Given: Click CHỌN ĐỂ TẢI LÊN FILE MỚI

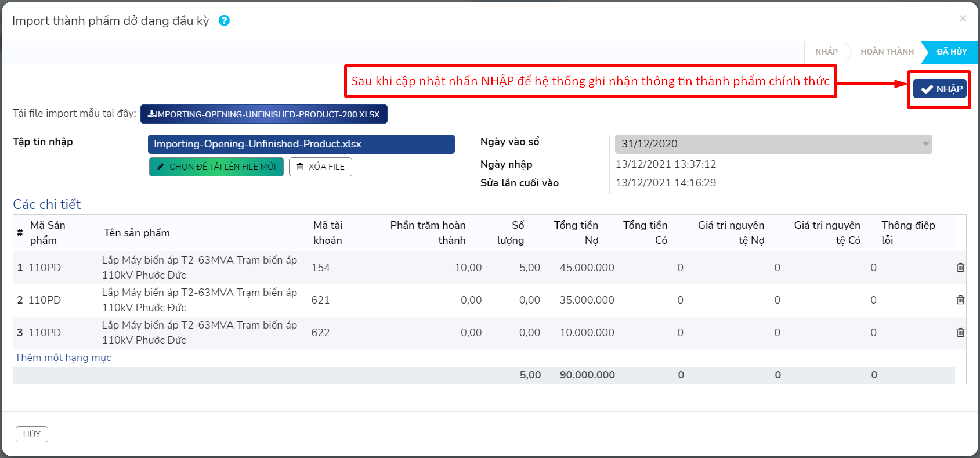Looking at the screenshot, I should click(x=216, y=167).
